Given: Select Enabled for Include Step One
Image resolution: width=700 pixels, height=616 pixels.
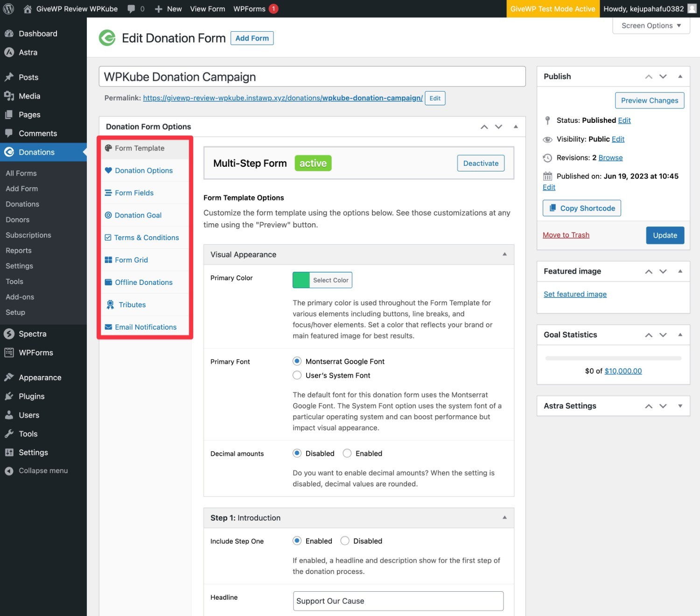Looking at the screenshot, I should [x=297, y=541].
